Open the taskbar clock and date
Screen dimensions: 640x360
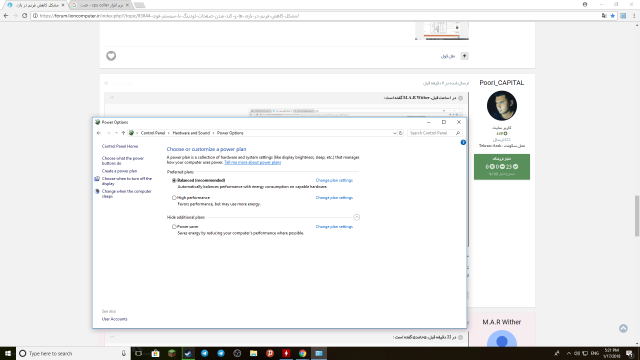click(611, 353)
